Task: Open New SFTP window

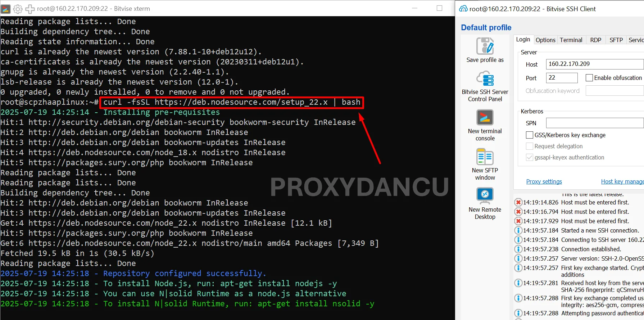Action: (485, 164)
